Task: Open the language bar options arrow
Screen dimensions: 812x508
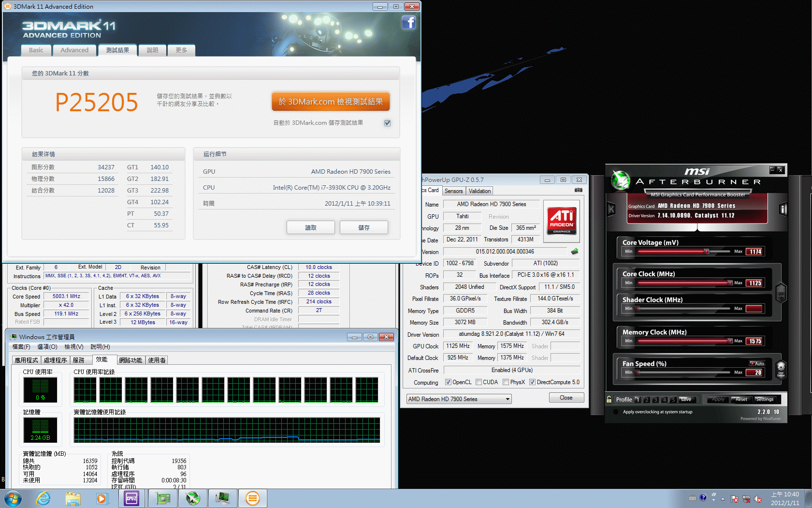Action: [x=713, y=500]
